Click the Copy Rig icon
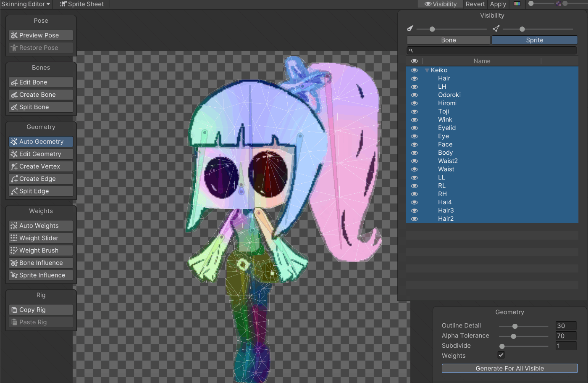This screenshot has width=588, height=383. coord(14,310)
